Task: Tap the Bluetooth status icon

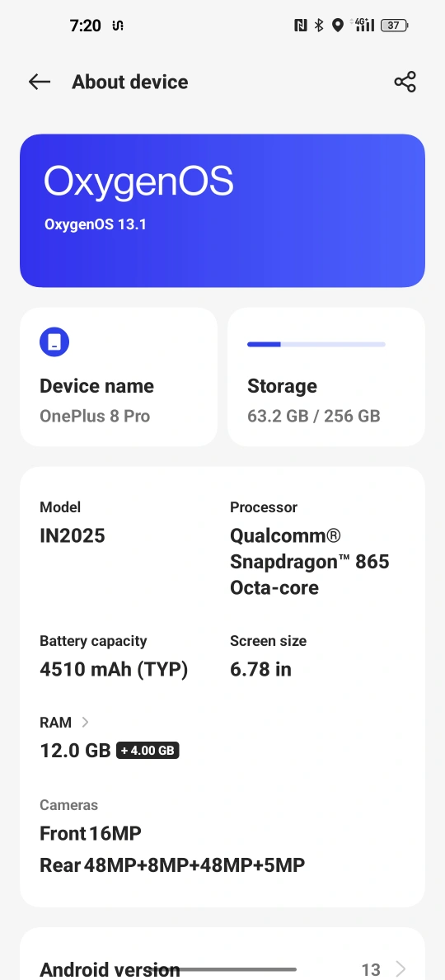Action: pos(319,26)
